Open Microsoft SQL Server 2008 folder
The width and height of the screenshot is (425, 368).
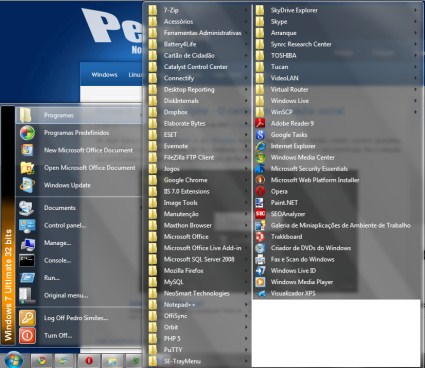point(198,259)
